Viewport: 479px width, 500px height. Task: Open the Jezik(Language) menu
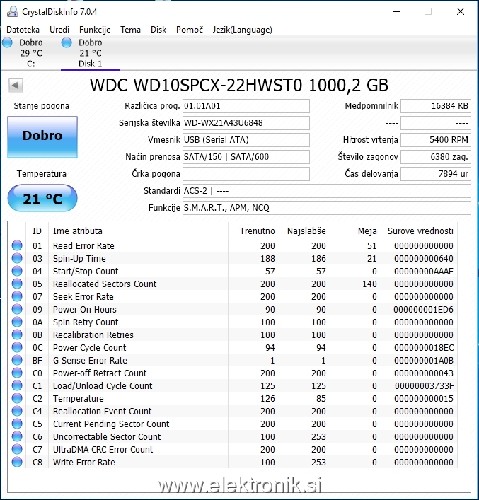pyautogui.click(x=242, y=30)
